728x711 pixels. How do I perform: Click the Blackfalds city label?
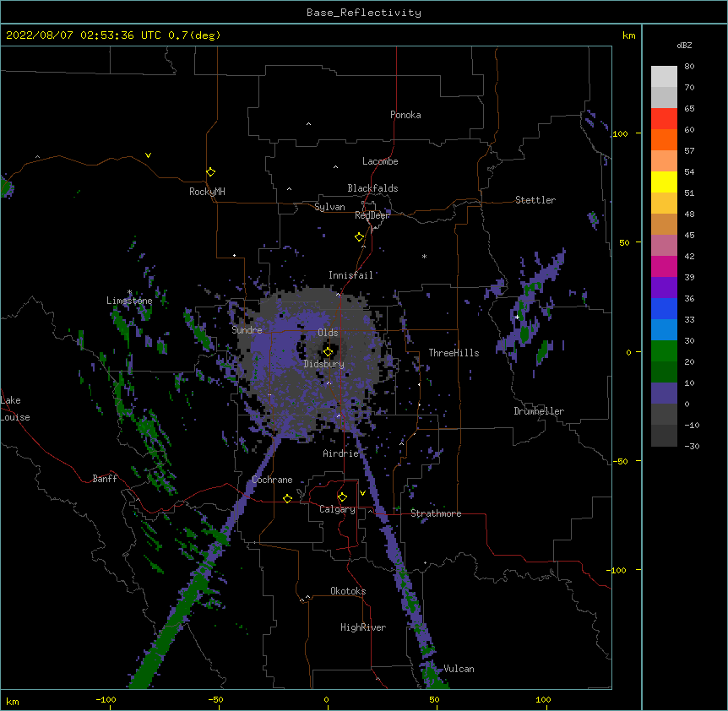(372, 188)
